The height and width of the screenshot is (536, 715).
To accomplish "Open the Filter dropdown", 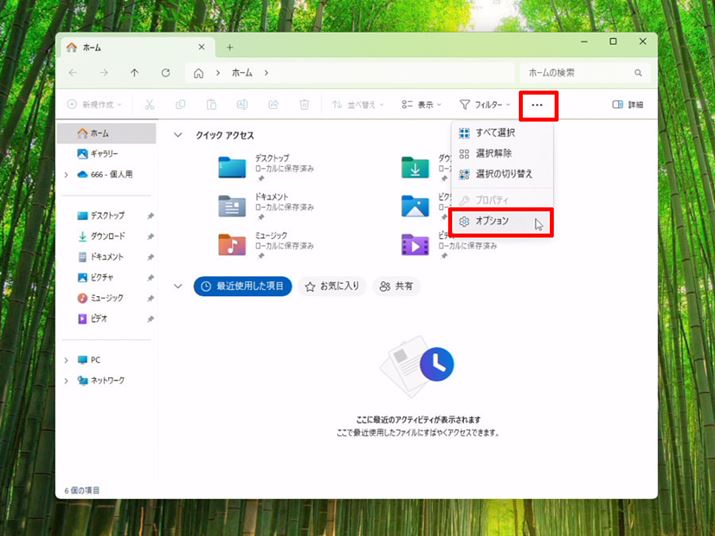I will [x=485, y=104].
